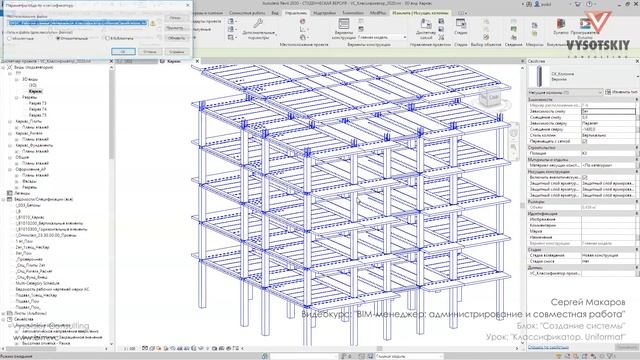Click steering wheel on navigation bar

(513, 133)
